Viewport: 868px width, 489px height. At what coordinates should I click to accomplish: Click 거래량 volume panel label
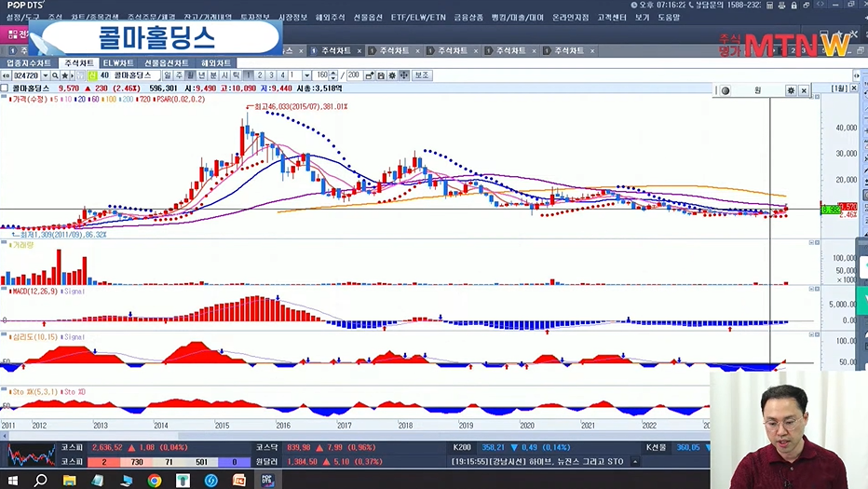coord(22,245)
